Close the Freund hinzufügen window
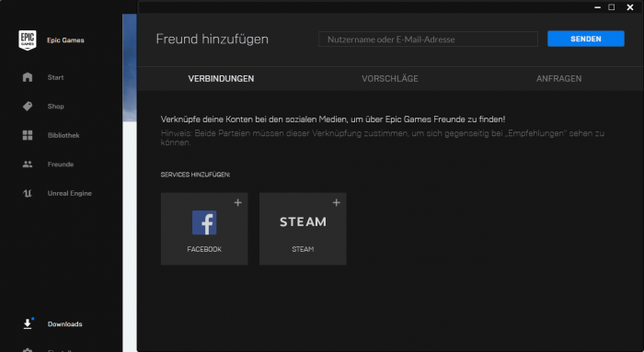 click(x=630, y=7)
